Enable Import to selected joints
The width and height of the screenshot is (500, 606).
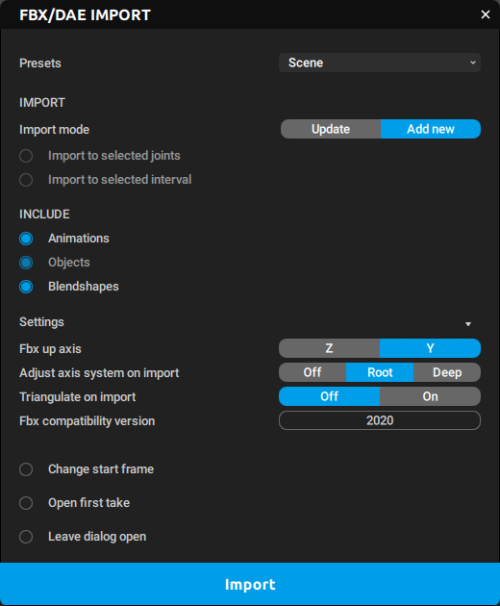click(x=26, y=156)
